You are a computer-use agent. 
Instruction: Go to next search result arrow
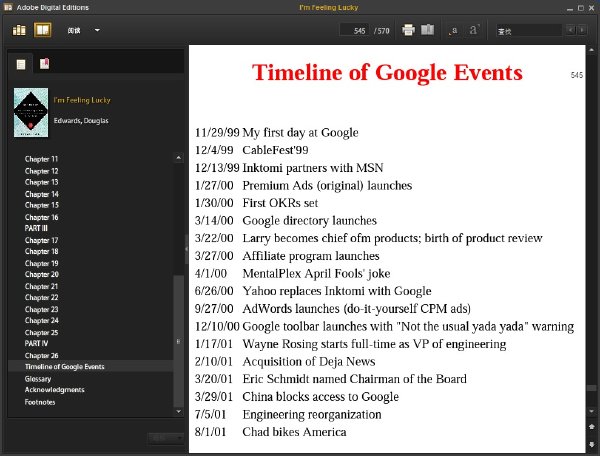tap(582, 30)
